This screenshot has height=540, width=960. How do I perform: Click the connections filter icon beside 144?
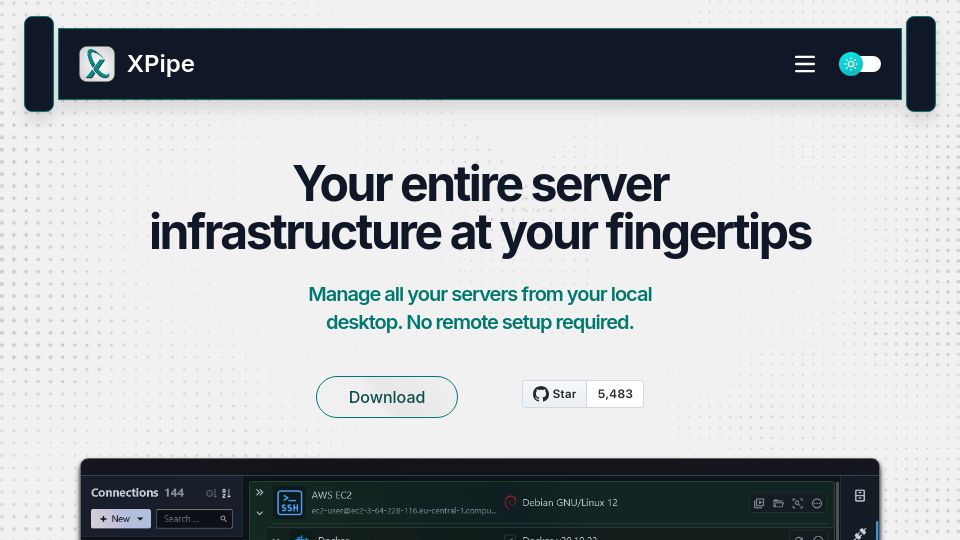(211, 493)
